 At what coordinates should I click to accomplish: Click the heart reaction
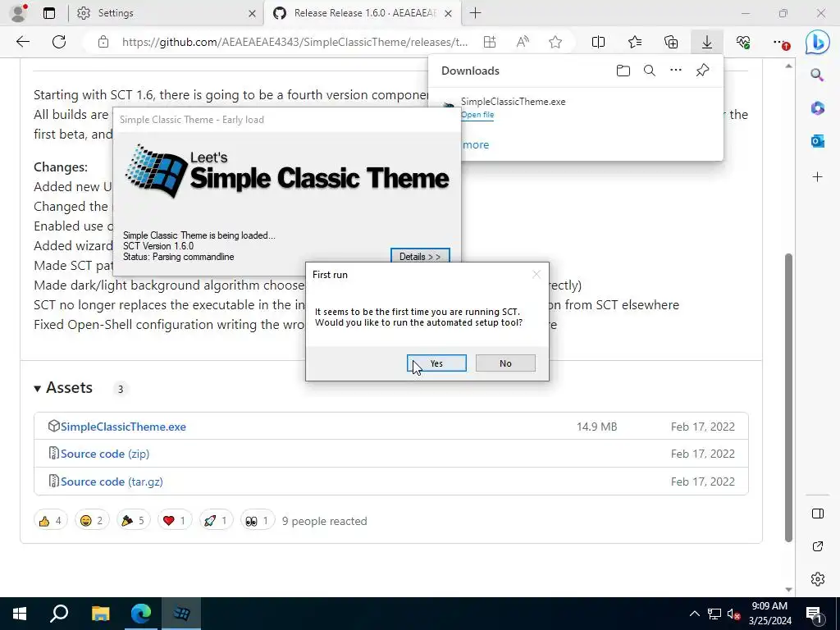175,520
